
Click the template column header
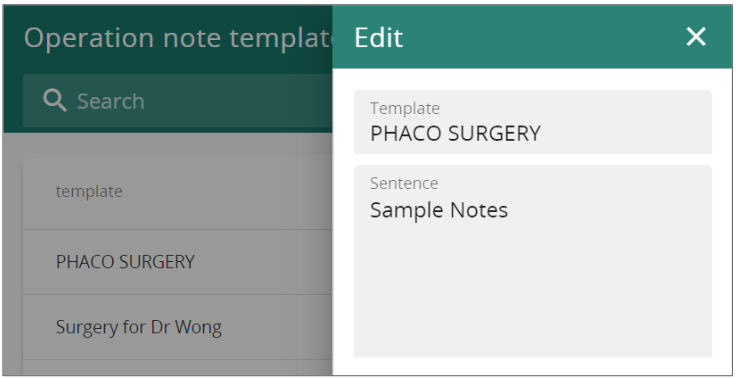click(89, 192)
